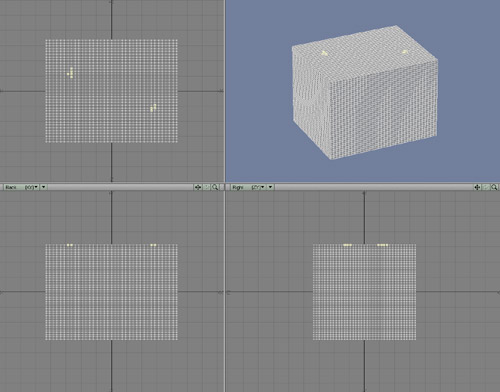Click the pan icon in Right viewport titlebar
500x392 pixels.
[477, 187]
